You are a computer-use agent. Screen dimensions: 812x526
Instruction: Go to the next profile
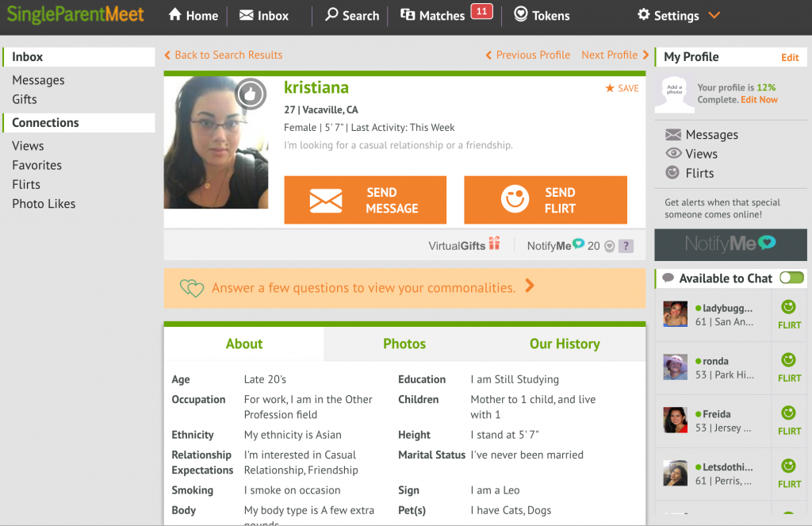pyautogui.click(x=615, y=55)
